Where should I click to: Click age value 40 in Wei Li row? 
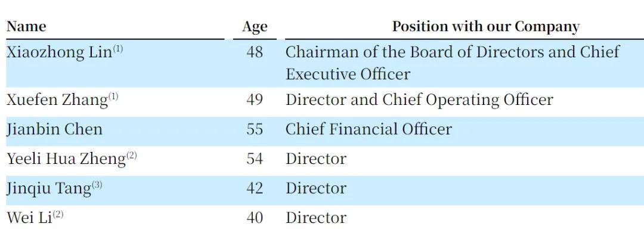click(255, 218)
